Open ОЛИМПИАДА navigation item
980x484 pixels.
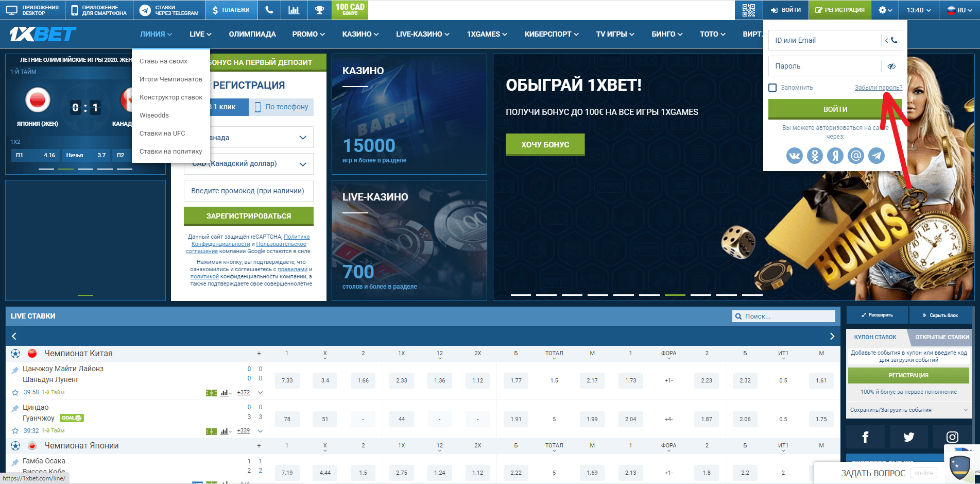pos(252,34)
